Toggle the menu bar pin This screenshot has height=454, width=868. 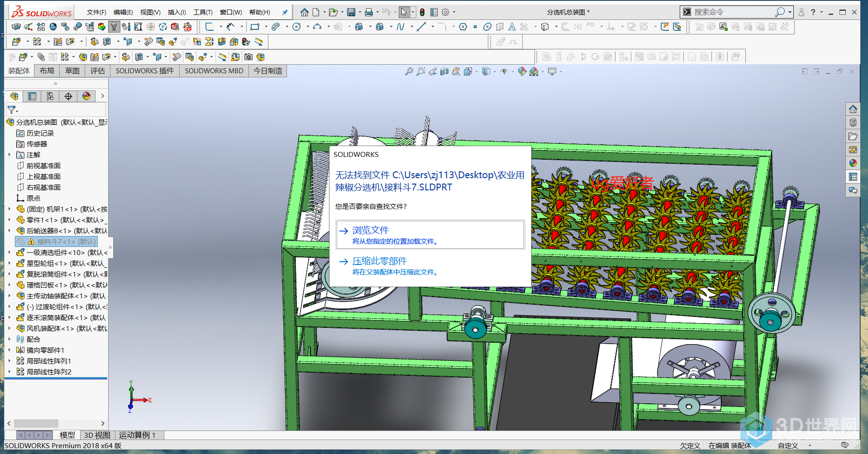click(x=285, y=12)
